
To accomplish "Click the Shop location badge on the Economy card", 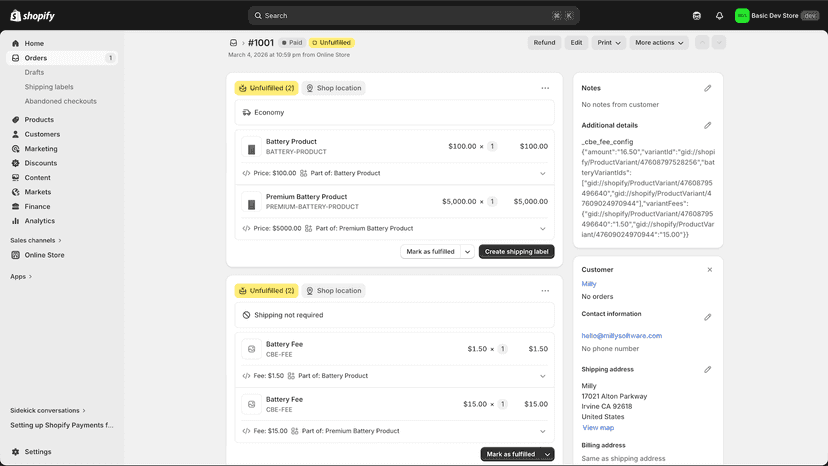I will click(x=334, y=88).
